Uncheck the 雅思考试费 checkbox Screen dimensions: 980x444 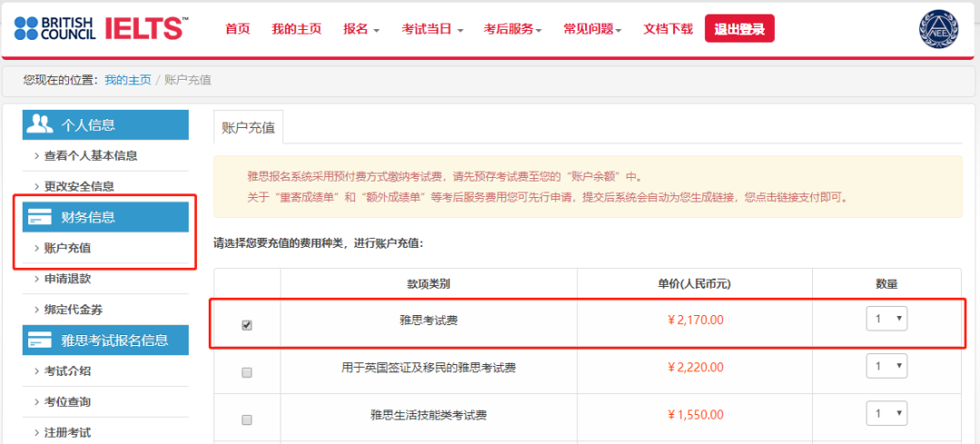[247, 325]
